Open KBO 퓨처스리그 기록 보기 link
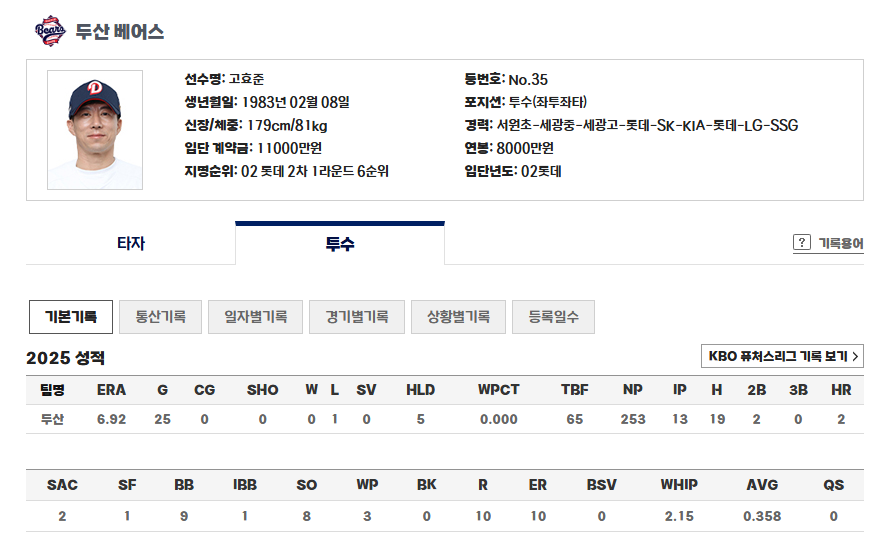The height and width of the screenshot is (537, 879). [783, 356]
